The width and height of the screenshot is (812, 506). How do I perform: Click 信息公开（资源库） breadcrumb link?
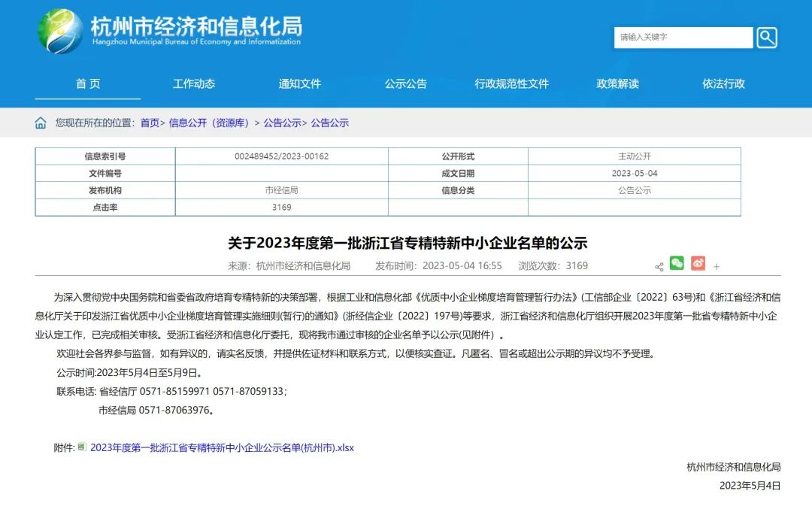coord(210,123)
